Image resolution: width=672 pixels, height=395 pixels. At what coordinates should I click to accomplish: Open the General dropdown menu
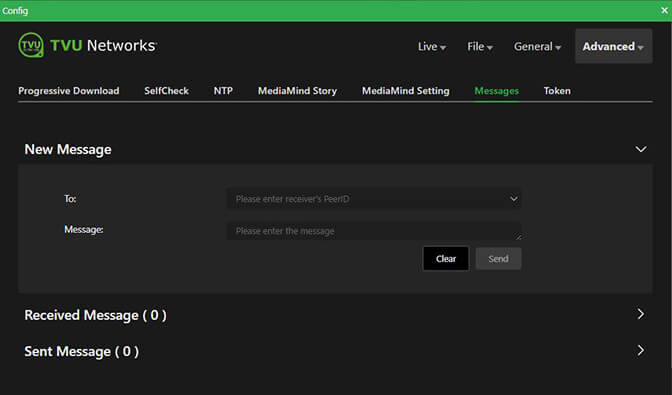tap(537, 46)
